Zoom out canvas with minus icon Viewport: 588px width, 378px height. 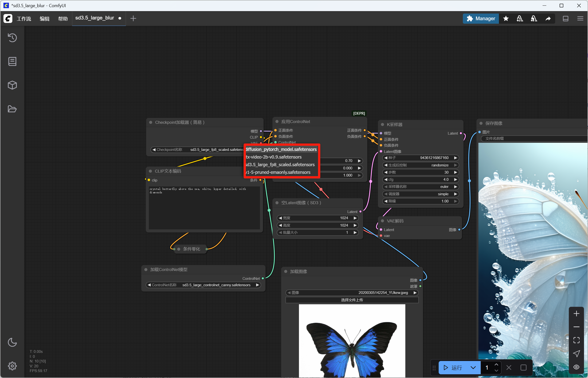click(x=576, y=327)
